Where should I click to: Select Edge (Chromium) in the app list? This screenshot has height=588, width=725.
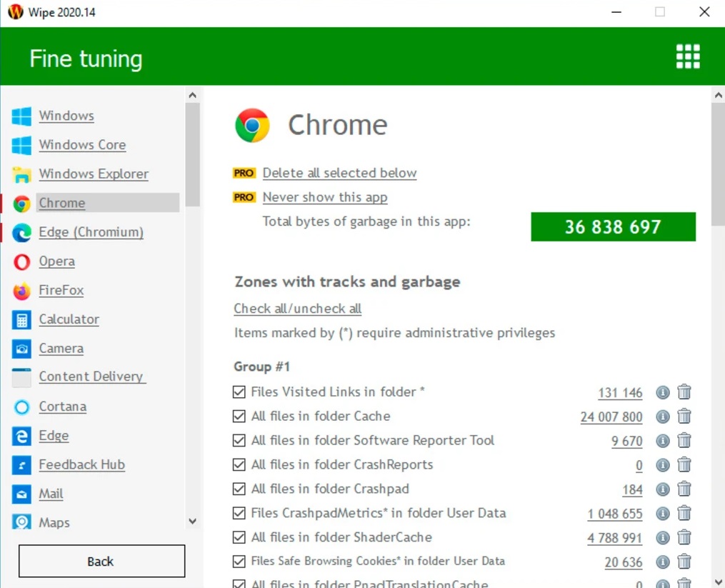pyautogui.click(x=91, y=232)
